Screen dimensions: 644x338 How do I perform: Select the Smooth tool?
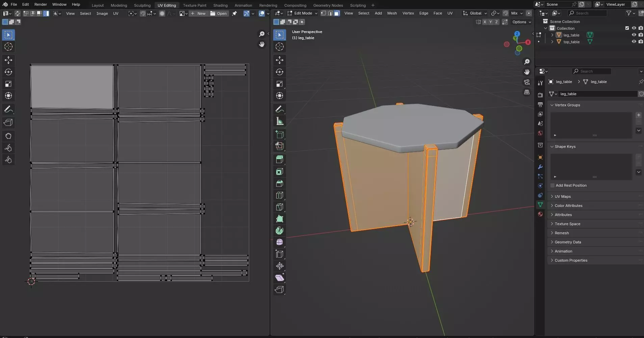pyautogui.click(x=280, y=242)
